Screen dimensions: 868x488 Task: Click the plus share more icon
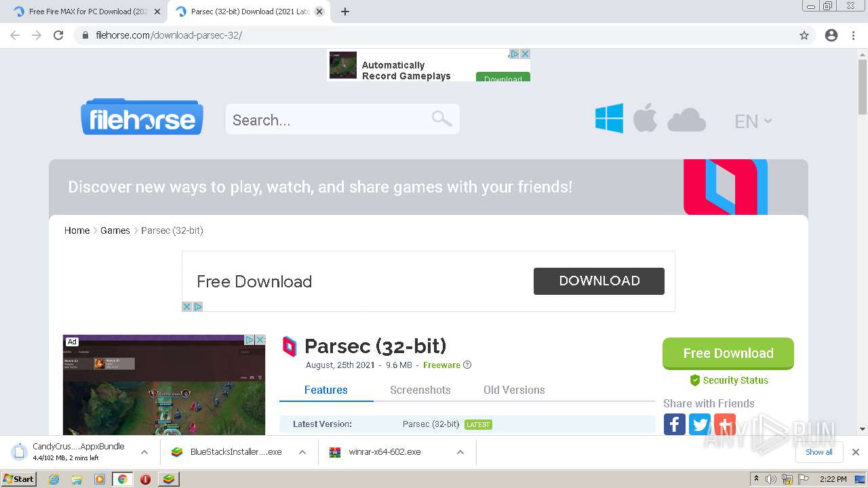[x=725, y=424]
